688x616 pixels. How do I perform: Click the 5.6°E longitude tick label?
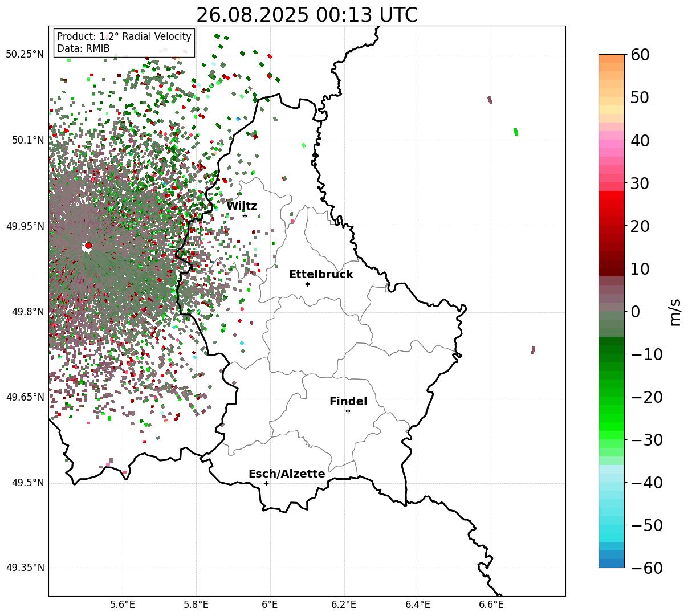coord(123,605)
